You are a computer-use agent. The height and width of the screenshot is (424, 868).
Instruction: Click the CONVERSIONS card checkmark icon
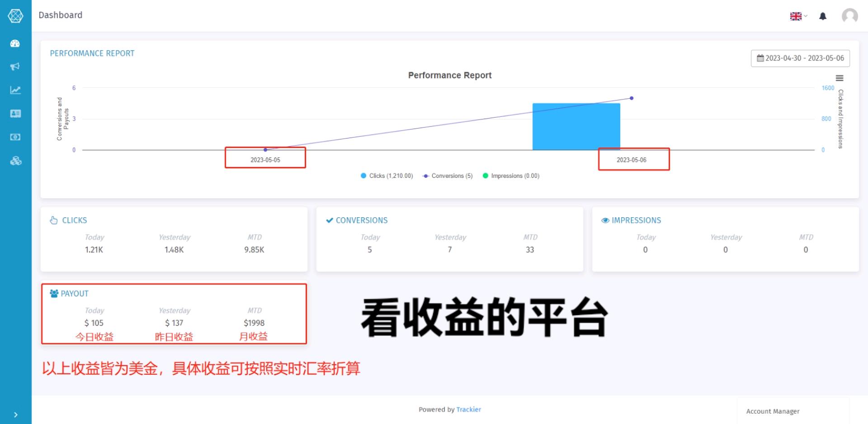click(330, 220)
